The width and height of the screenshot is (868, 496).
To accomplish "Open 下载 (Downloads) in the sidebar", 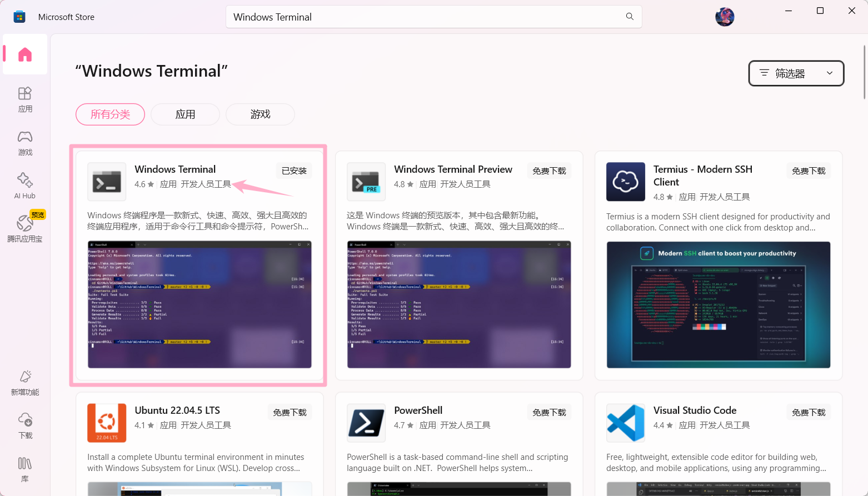I will coord(25,427).
